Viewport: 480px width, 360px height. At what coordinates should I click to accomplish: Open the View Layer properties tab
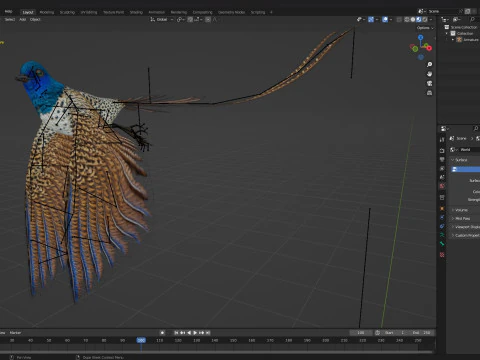pyautogui.click(x=442, y=168)
